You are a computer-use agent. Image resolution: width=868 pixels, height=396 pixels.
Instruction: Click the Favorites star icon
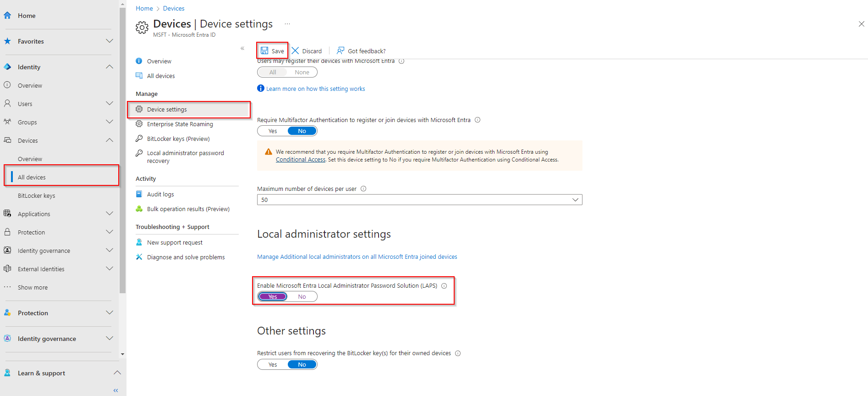7,41
